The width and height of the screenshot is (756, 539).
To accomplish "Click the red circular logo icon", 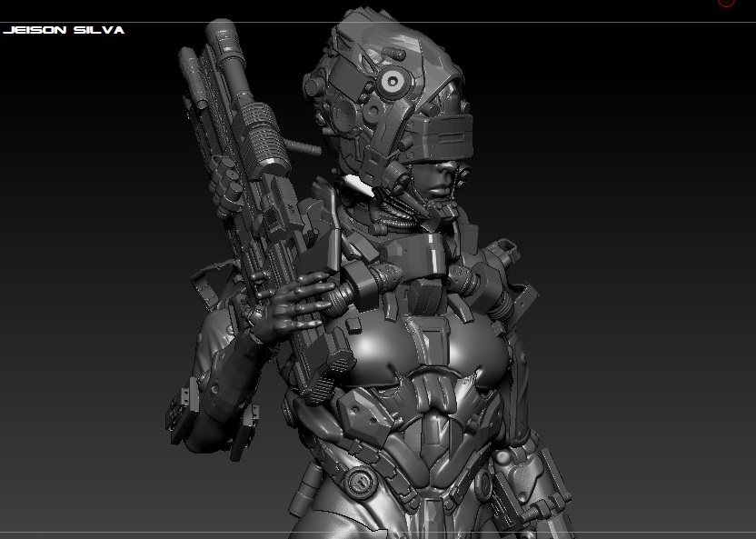I will (726, 3).
